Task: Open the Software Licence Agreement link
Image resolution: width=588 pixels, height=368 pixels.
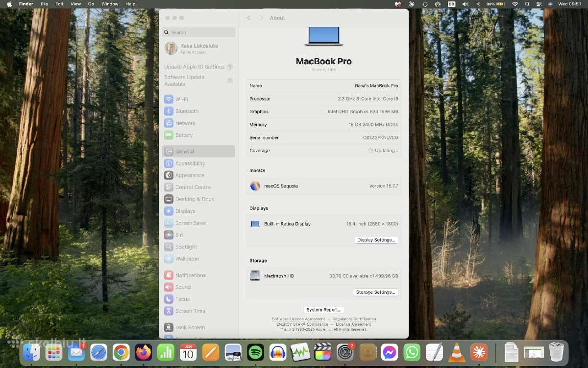Action: (x=298, y=319)
